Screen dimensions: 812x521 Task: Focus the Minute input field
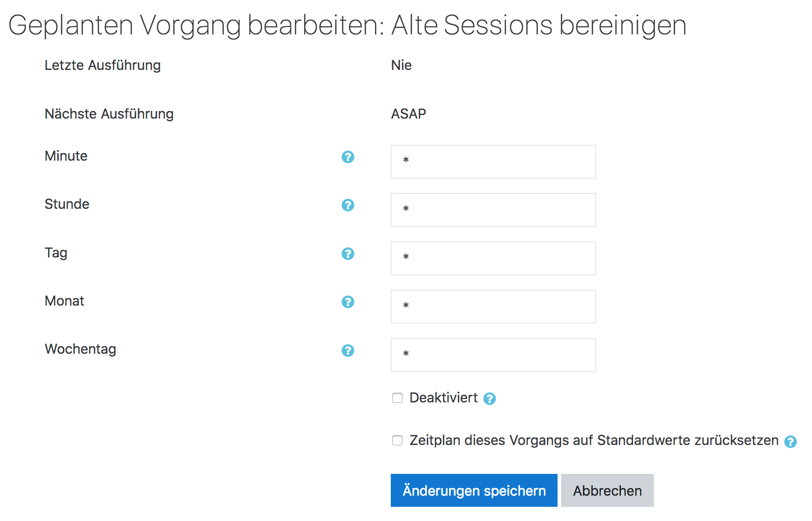point(493,162)
